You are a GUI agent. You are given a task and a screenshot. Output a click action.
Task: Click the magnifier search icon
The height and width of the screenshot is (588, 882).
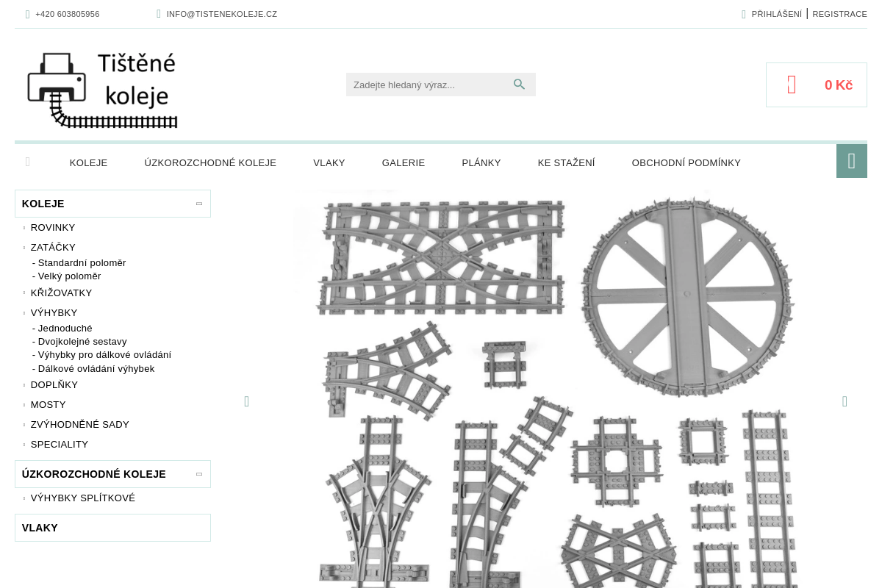pos(520,85)
